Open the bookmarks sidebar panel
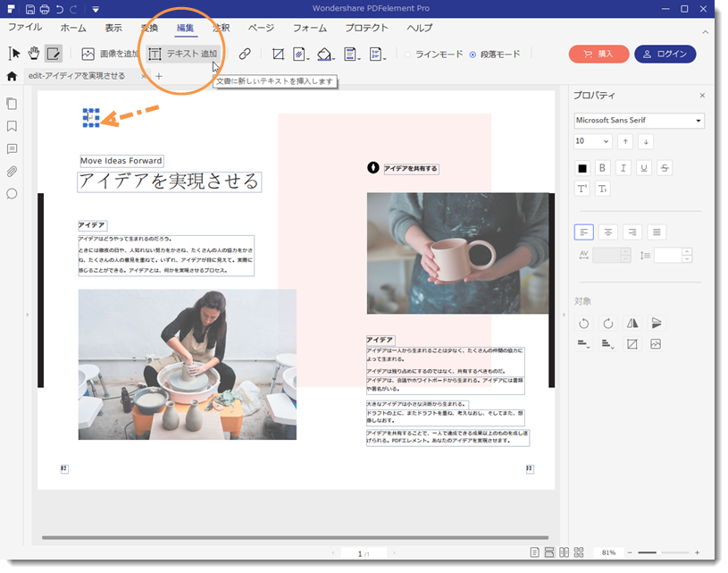 (x=13, y=126)
